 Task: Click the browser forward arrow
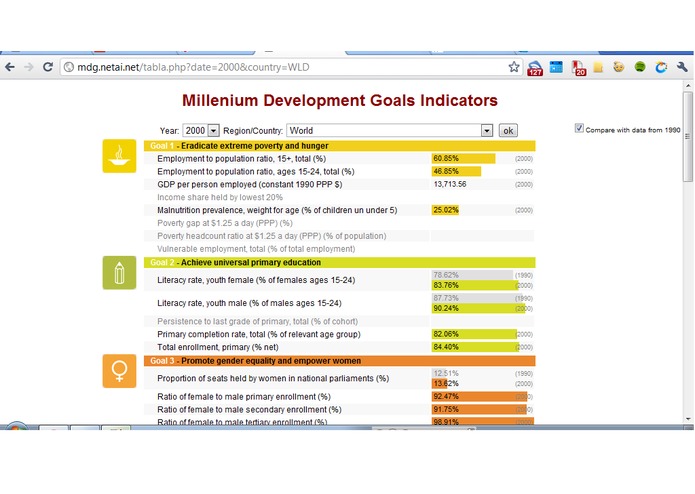click(29, 67)
